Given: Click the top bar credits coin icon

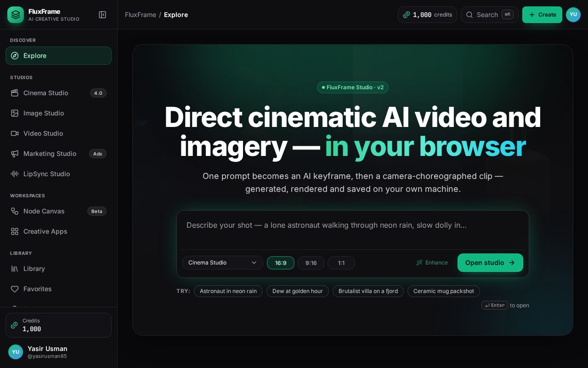Looking at the screenshot, I should click(x=407, y=15).
